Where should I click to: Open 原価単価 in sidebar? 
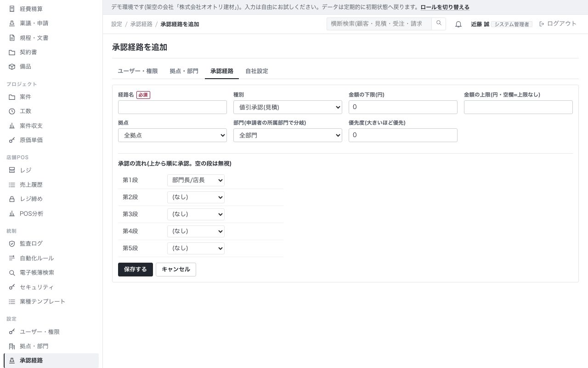pyautogui.click(x=51, y=140)
